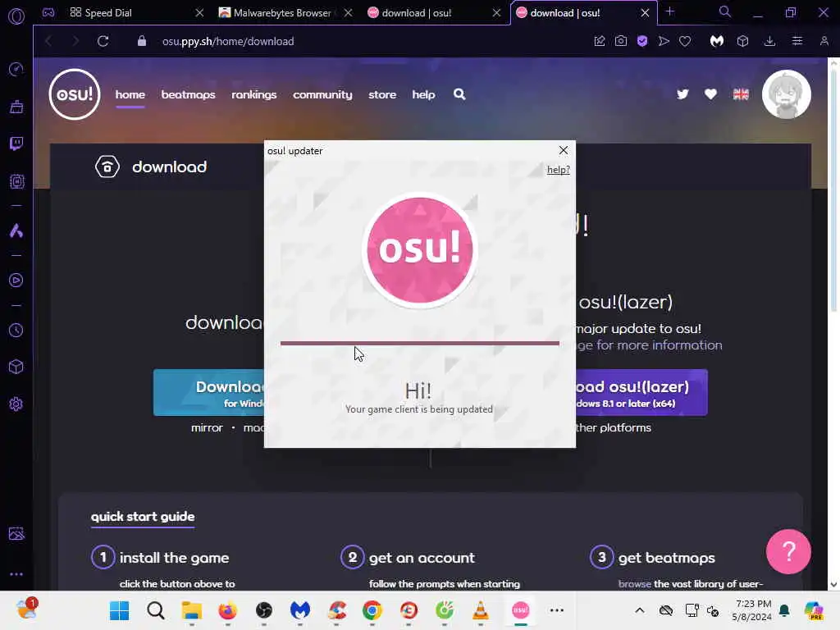Open Twitch panel in sidebar
Screen dimensions: 840x630
click(16, 144)
